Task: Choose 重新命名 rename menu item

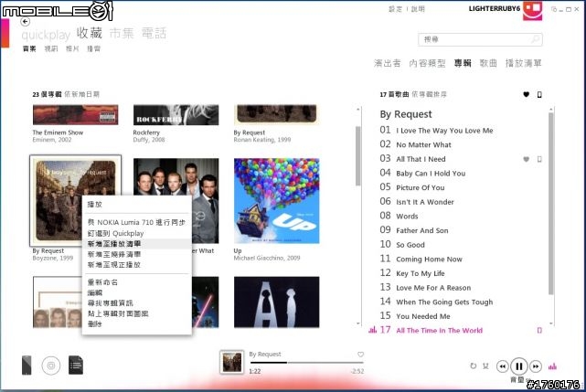Action: coord(102,282)
